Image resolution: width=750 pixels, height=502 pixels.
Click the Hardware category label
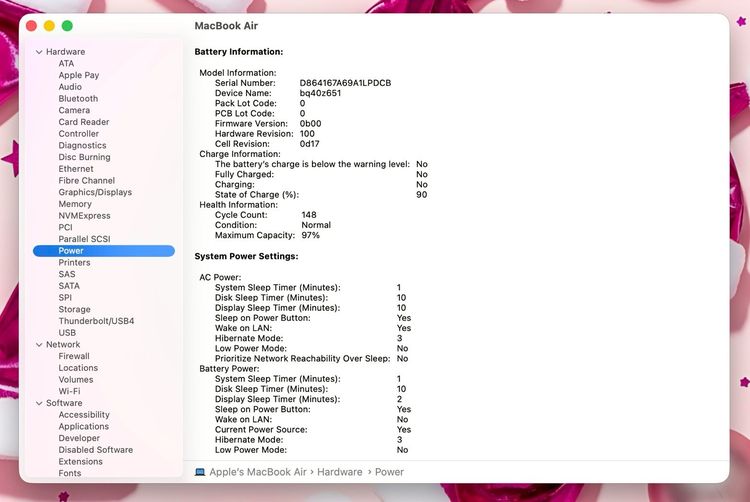[x=66, y=52]
